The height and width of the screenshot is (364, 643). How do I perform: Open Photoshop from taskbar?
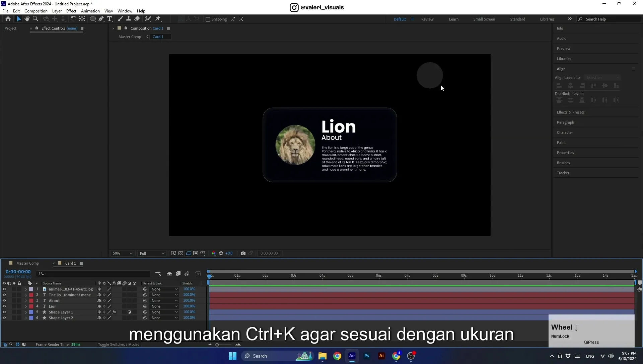[367, 356]
